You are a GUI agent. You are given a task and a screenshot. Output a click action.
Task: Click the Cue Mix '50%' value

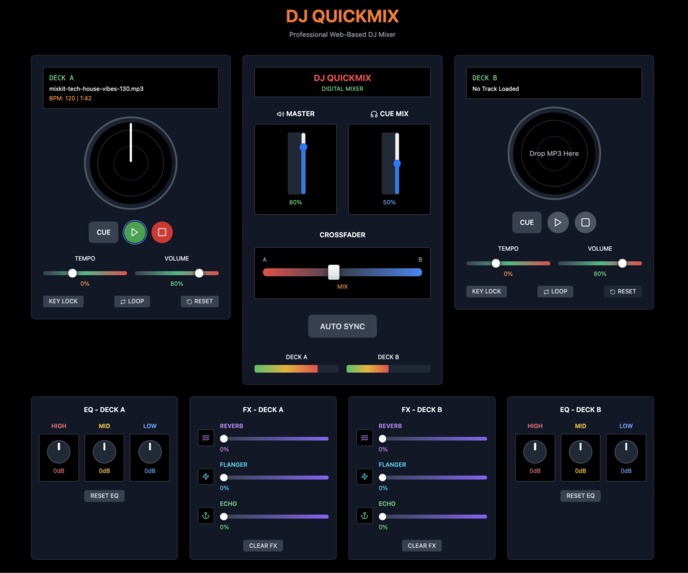pos(389,202)
